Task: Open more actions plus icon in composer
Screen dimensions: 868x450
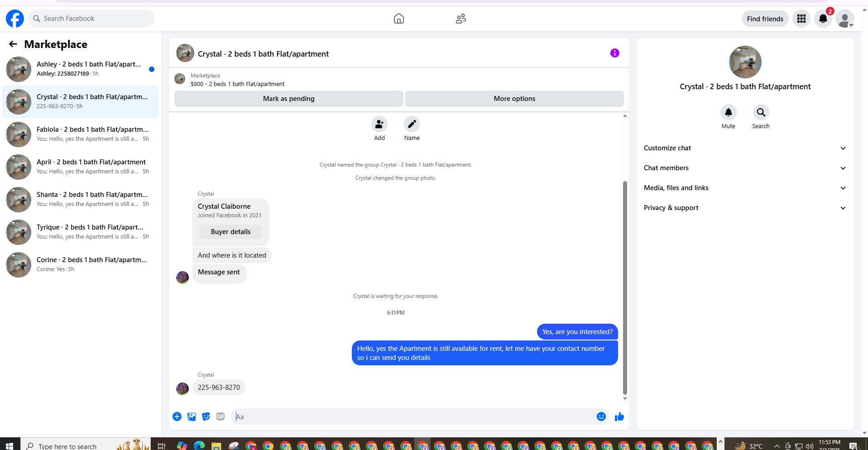Action: click(x=177, y=416)
